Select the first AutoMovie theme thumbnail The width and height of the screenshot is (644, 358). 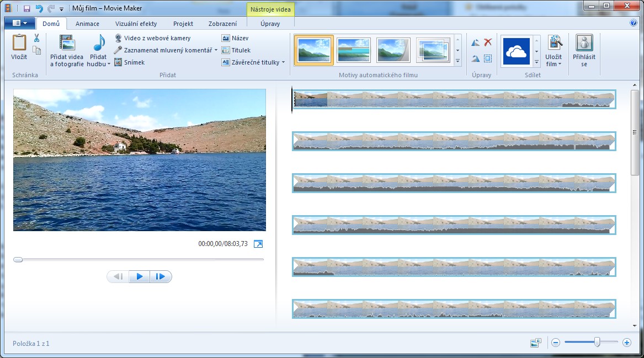point(314,50)
